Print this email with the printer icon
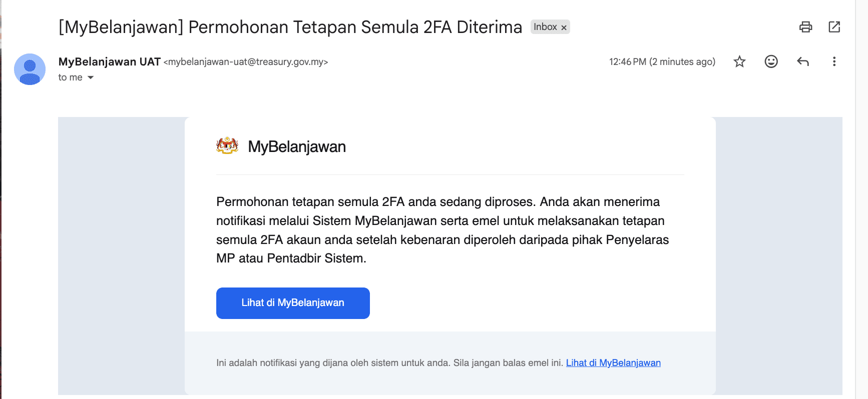 805,27
